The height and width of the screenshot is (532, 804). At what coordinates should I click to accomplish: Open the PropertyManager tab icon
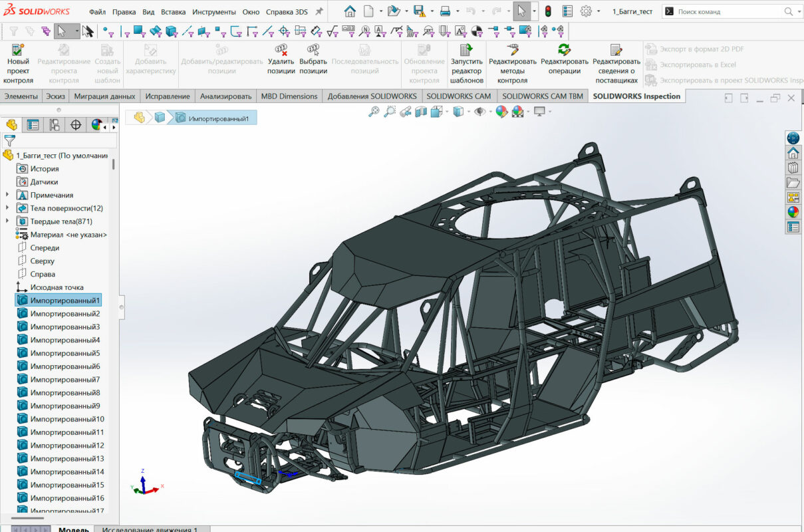coord(33,125)
